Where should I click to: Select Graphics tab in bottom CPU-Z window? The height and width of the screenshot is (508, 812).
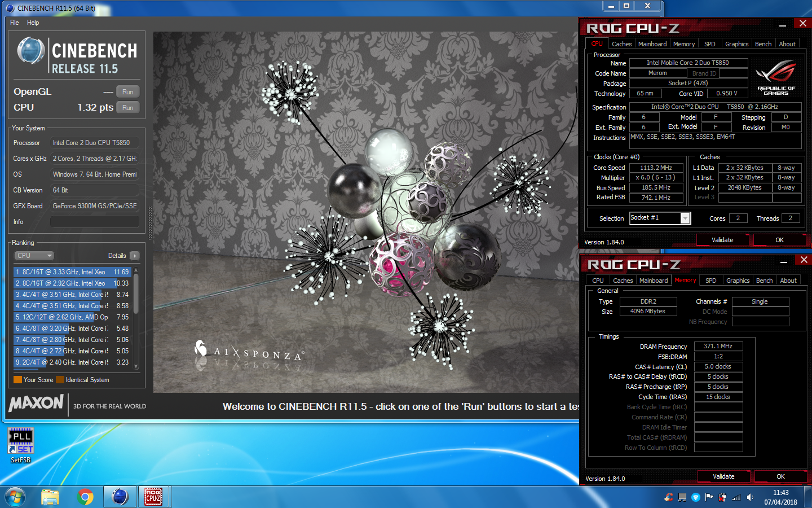point(738,281)
